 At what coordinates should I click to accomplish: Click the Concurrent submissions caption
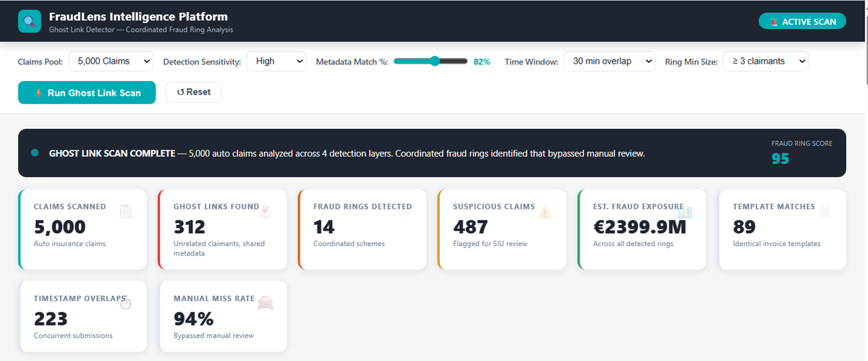(73, 336)
